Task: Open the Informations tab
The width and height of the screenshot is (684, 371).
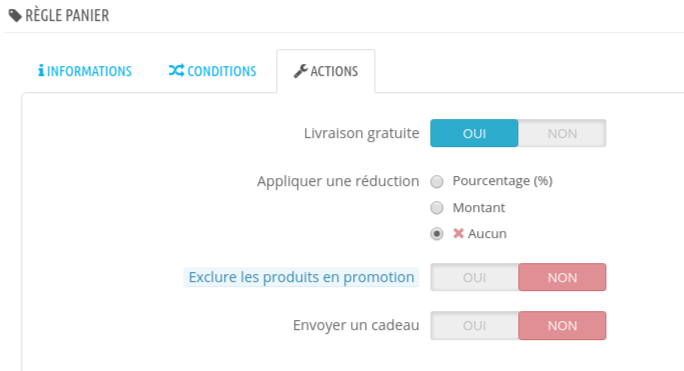Action: (x=85, y=71)
